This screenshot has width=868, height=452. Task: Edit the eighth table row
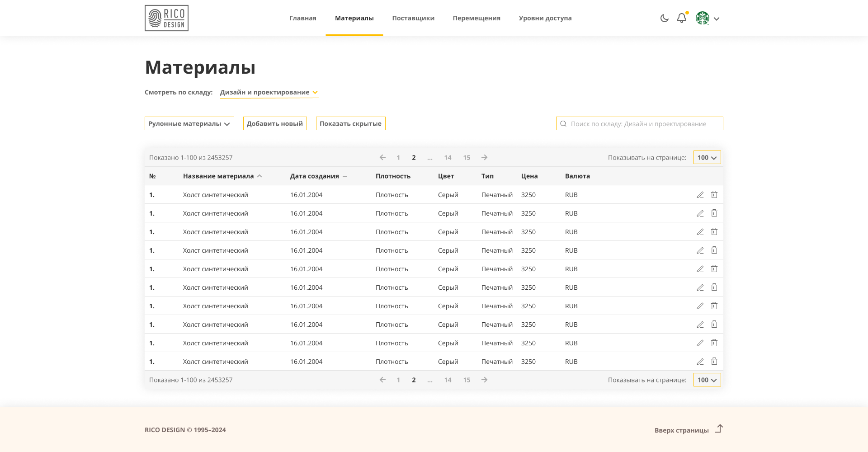[700, 325]
